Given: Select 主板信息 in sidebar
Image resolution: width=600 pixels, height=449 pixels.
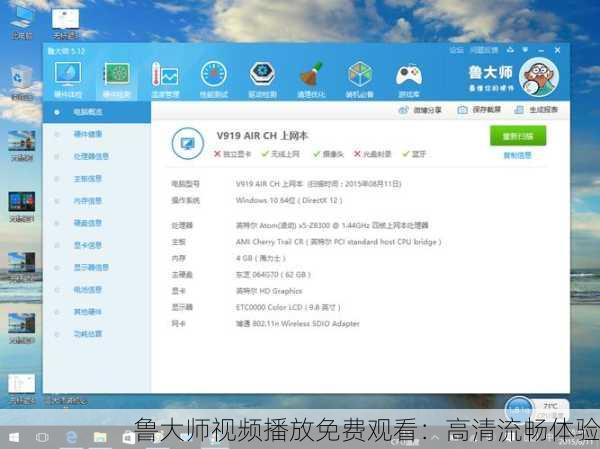Looking at the screenshot, I should 88,178.
